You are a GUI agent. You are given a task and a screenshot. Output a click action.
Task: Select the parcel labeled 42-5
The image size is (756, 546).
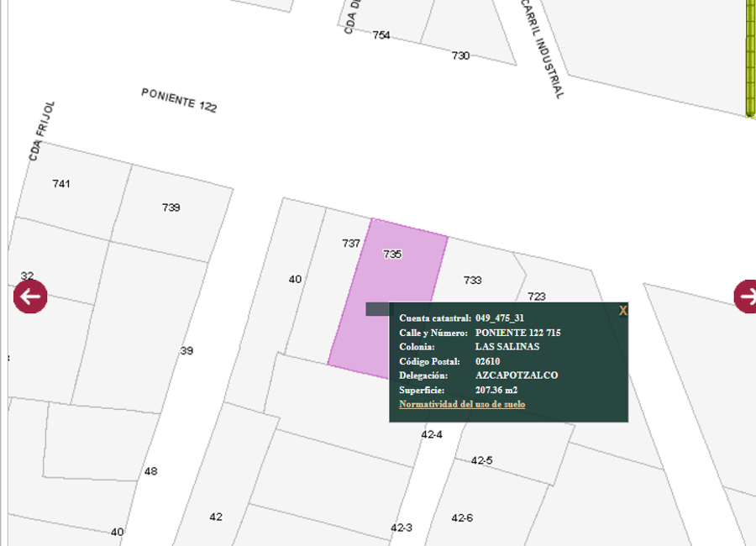(481, 460)
